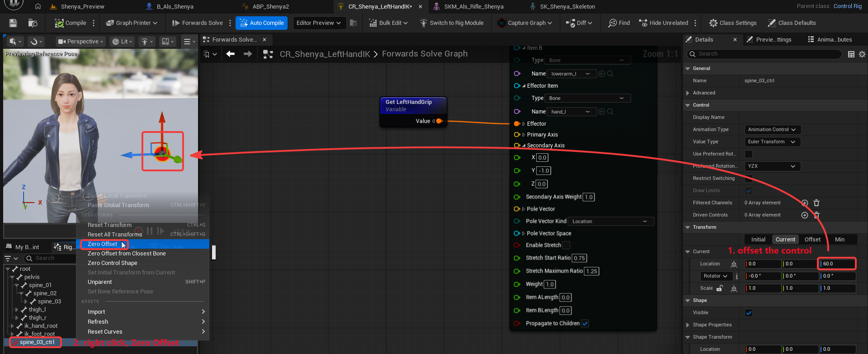Select Zero Offset in context menu
Image resolution: width=868 pixels, height=354 pixels.
click(103, 244)
